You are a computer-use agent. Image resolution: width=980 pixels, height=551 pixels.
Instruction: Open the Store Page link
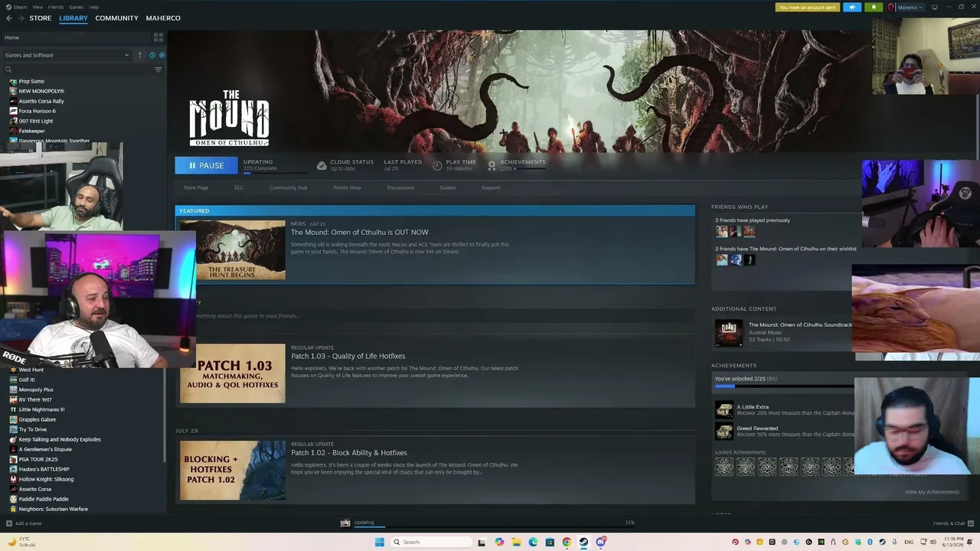coord(196,187)
